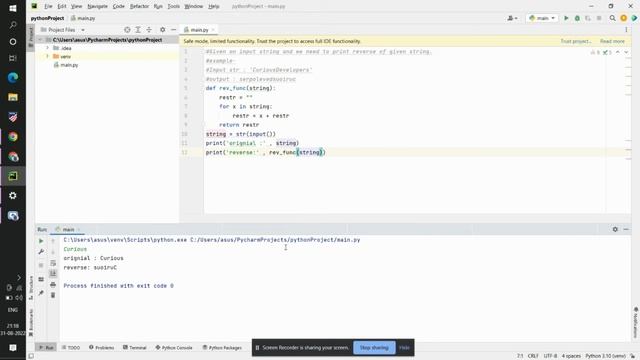Open the IDE updates orange icon
The width and height of the screenshot is (640, 360).
(623, 18)
